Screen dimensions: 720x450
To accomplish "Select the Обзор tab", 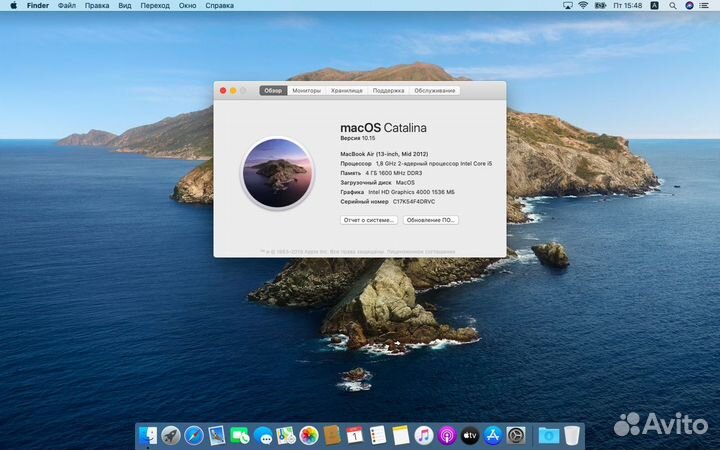I will (x=273, y=90).
